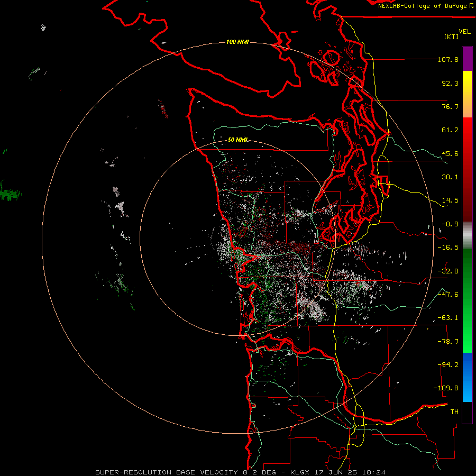Click the TH threshold label in legend
The image size is (476, 476).
(x=454, y=412)
